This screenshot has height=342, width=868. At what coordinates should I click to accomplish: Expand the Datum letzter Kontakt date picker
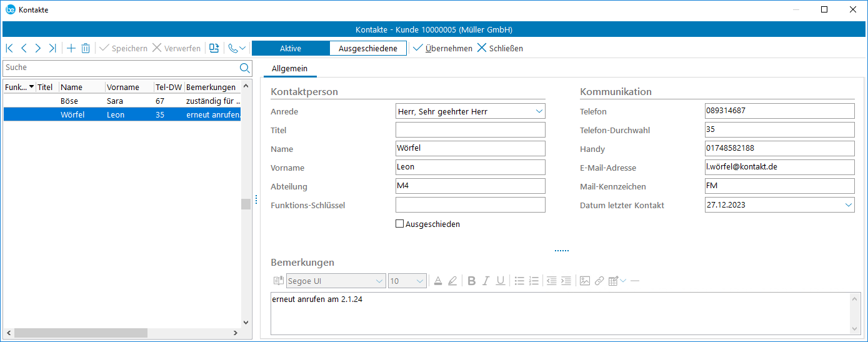(x=848, y=205)
